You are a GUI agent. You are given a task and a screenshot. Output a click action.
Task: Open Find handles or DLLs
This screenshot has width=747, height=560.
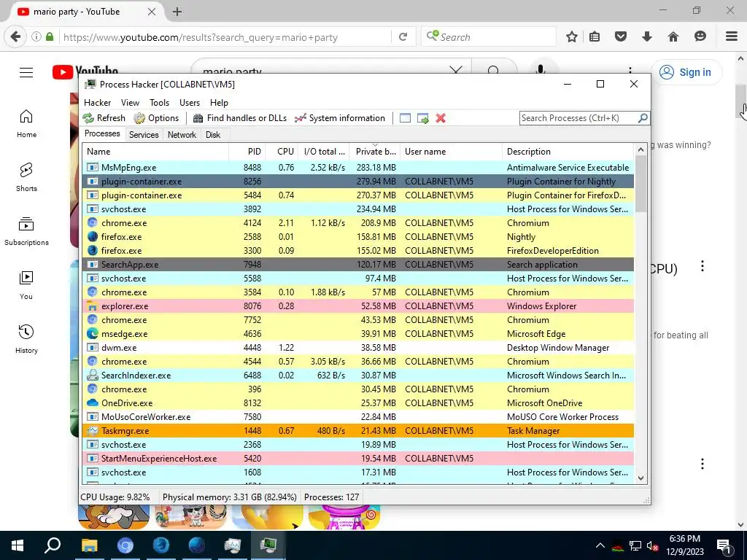coord(239,118)
